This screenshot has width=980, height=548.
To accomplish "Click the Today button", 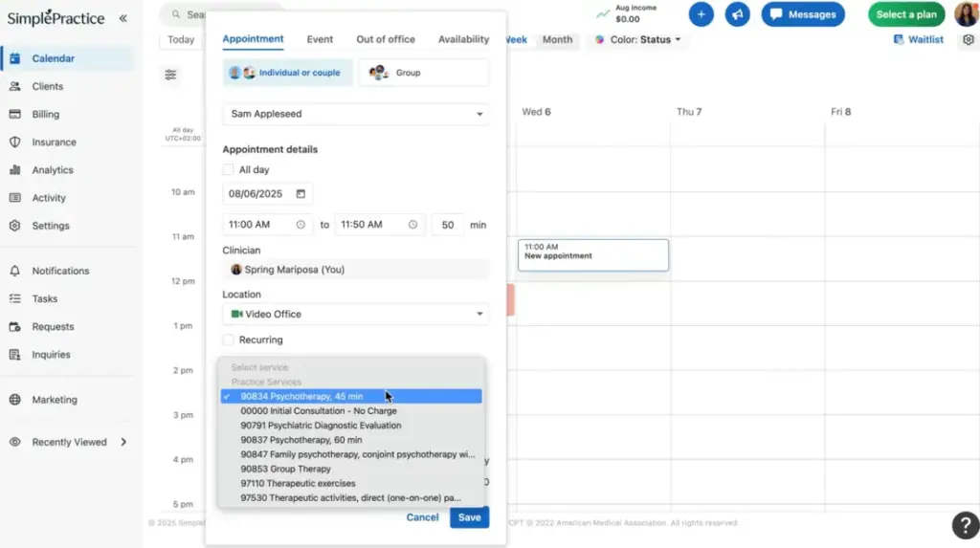I will tap(181, 39).
